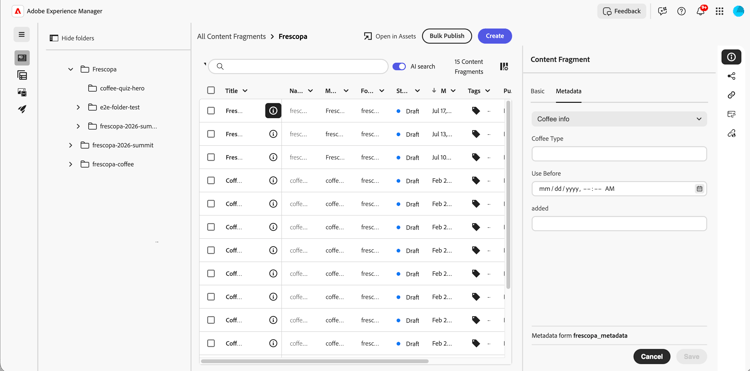Click the Bulk Publish button
The height and width of the screenshot is (371, 750).
click(447, 36)
